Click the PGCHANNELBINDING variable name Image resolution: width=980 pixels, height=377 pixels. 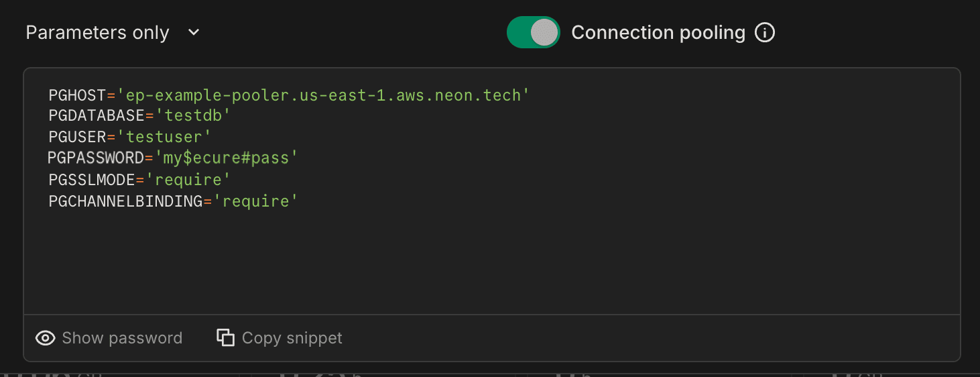(125, 200)
